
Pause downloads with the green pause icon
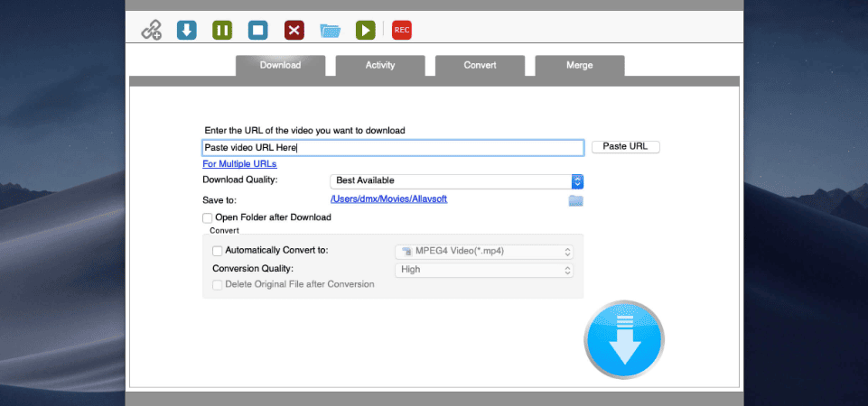click(222, 30)
